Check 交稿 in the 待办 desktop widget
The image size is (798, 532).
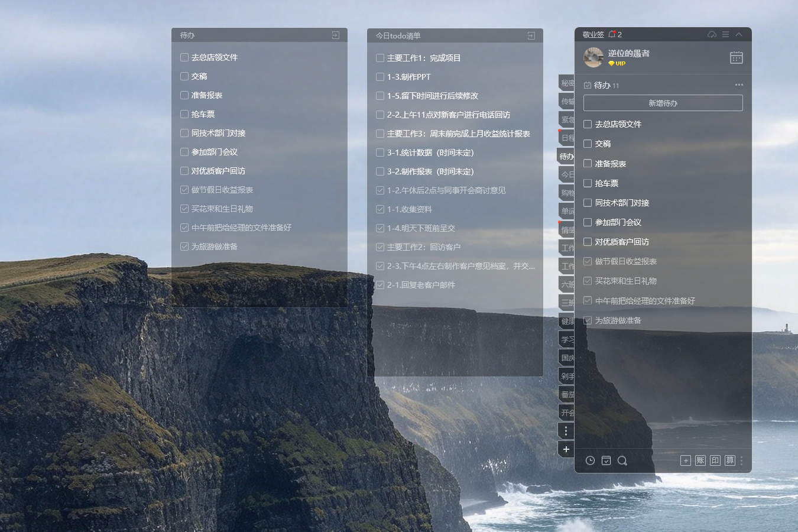pyautogui.click(x=184, y=76)
